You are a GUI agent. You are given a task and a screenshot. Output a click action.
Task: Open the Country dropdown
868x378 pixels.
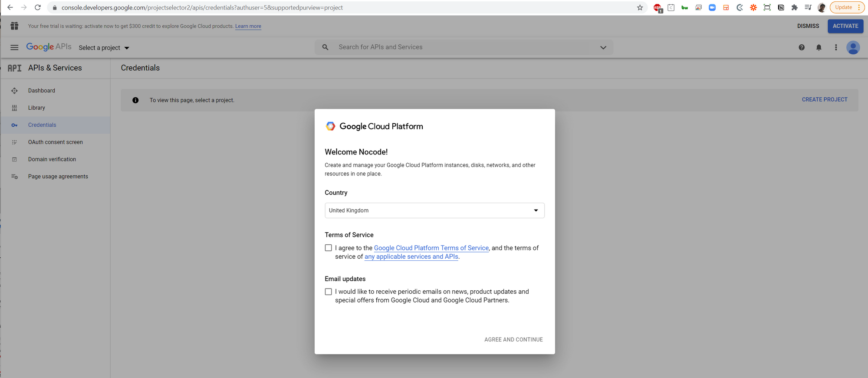click(434, 210)
